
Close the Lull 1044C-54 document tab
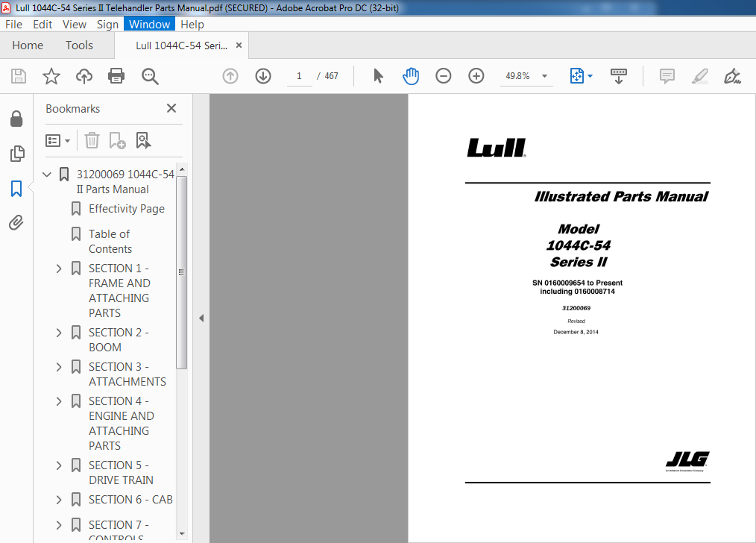click(239, 45)
